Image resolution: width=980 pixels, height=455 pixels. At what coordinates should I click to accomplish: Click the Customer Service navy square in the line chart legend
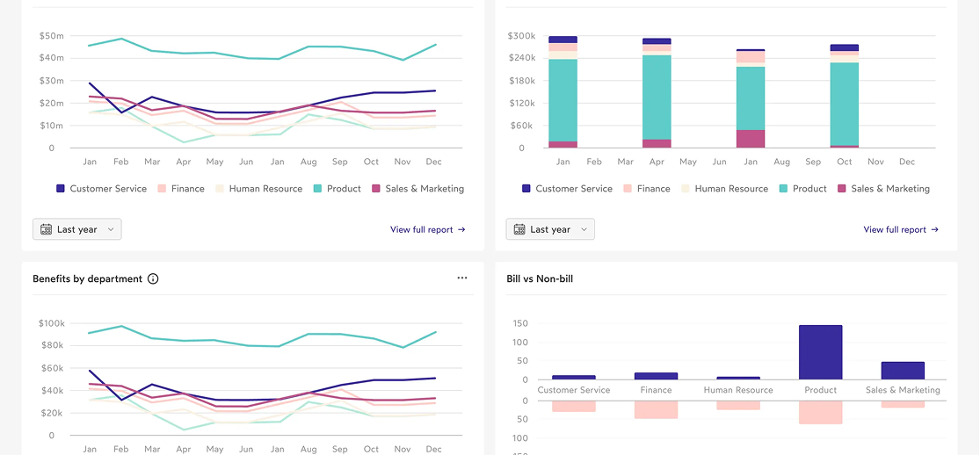click(61, 189)
